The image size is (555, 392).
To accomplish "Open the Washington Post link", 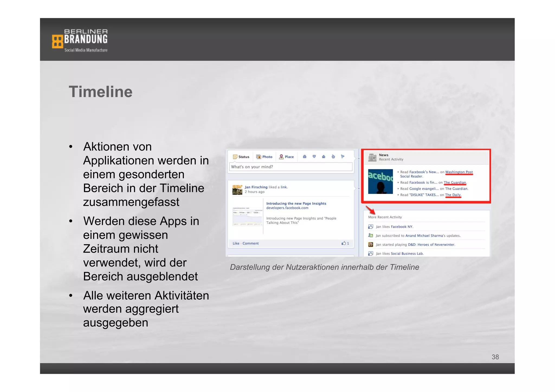I will 459,172.
